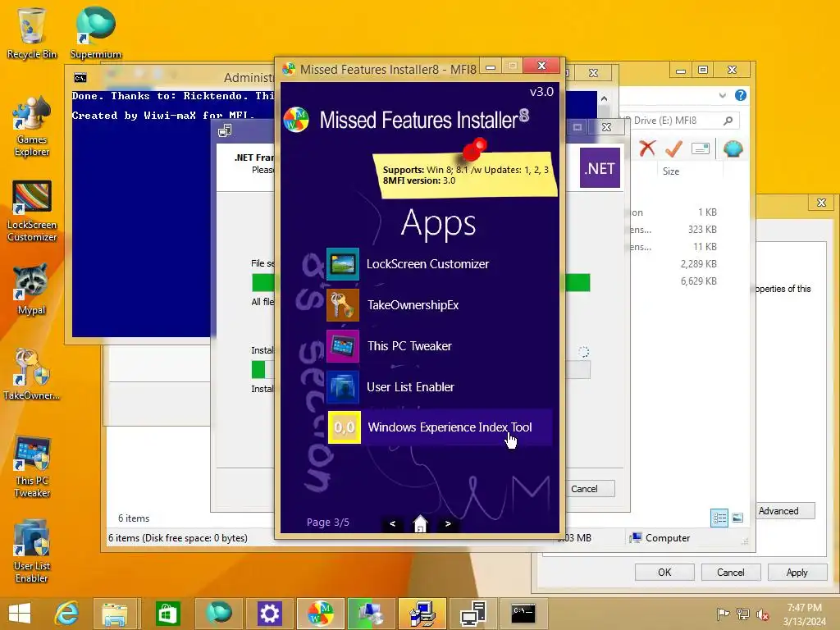The width and height of the screenshot is (840, 630).
Task: Expand Explorer ribbon chevron
Action: (722, 95)
